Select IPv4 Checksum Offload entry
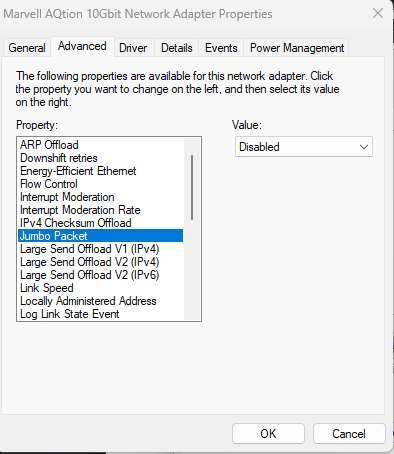The image size is (394, 454). (100, 223)
